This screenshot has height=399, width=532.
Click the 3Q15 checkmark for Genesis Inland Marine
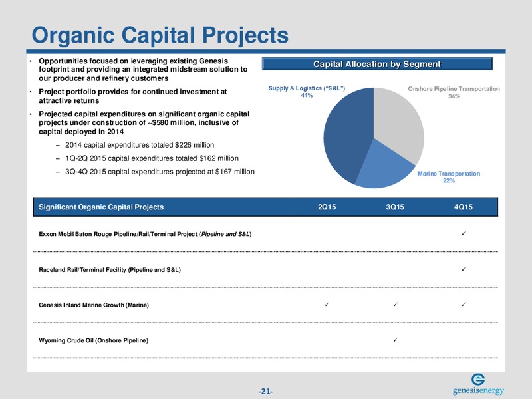coord(395,305)
